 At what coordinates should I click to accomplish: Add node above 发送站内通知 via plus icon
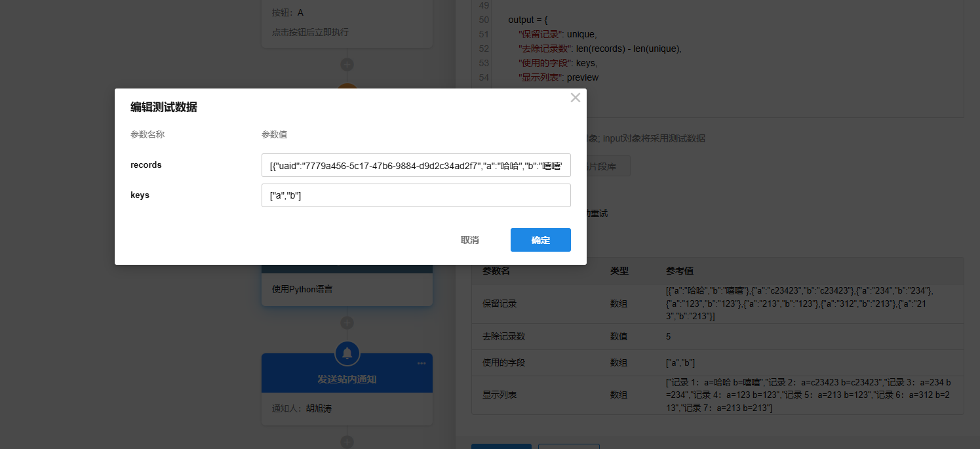click(x=347, y=322)
